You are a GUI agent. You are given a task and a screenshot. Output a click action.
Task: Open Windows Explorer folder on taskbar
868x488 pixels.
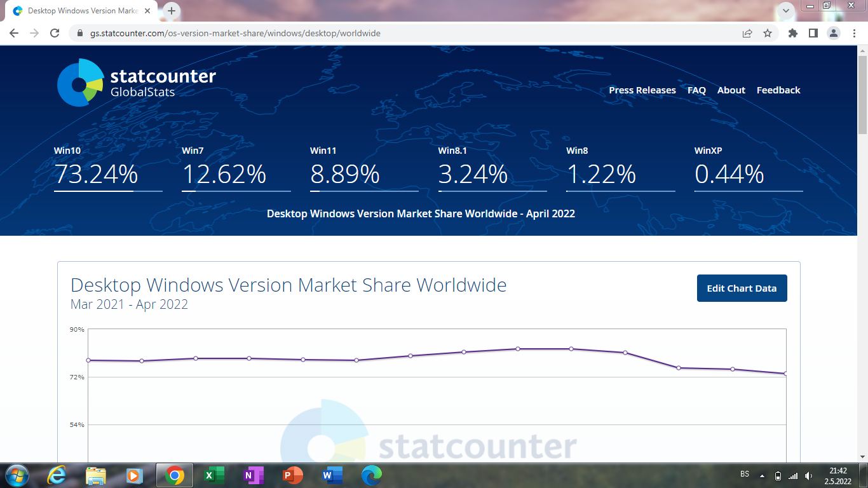pos(96,475)
